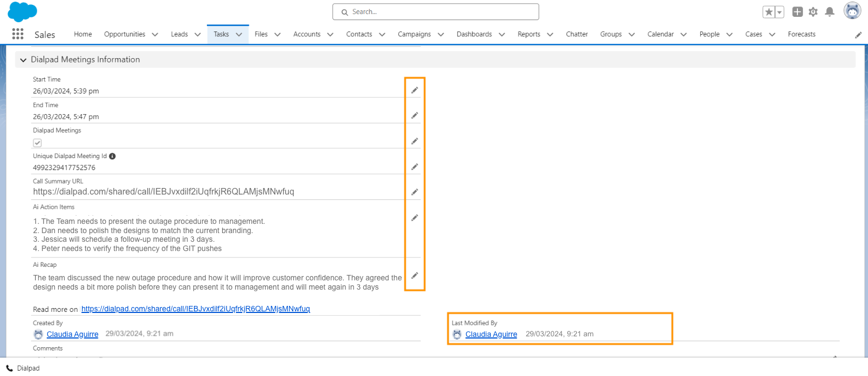868x376 pixels.
Task: Expand the Groups menu chevron
Action: [632, 34]
